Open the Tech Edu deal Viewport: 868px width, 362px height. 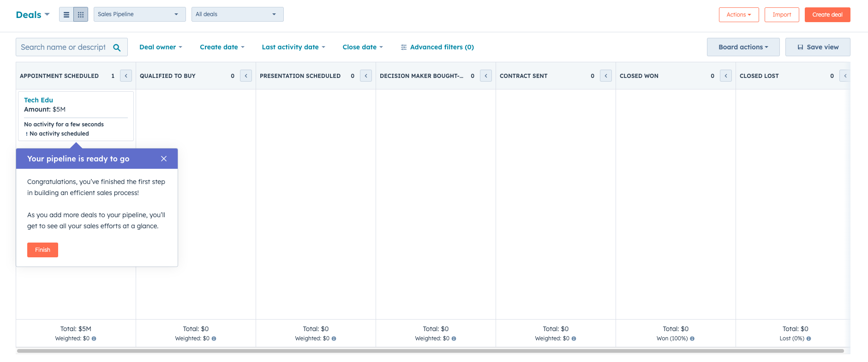click(x=38, y=100)
